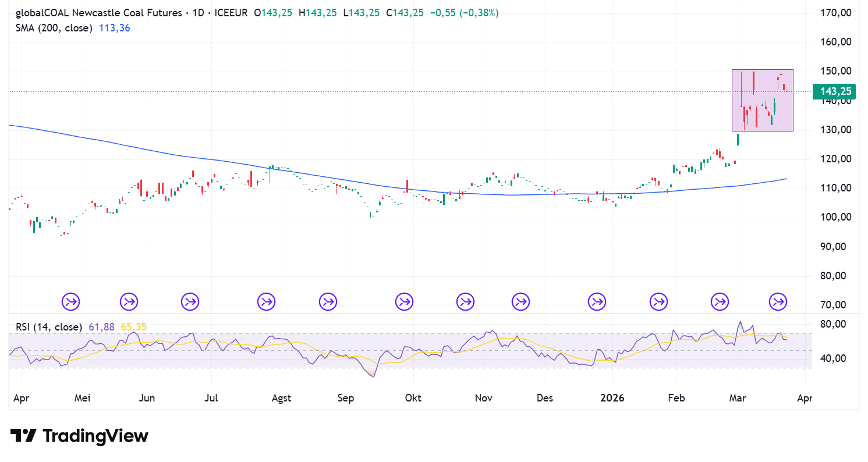The image size is (868, 462).
Task: Open the rollover marker just before Mar
Action: point(720,302)
